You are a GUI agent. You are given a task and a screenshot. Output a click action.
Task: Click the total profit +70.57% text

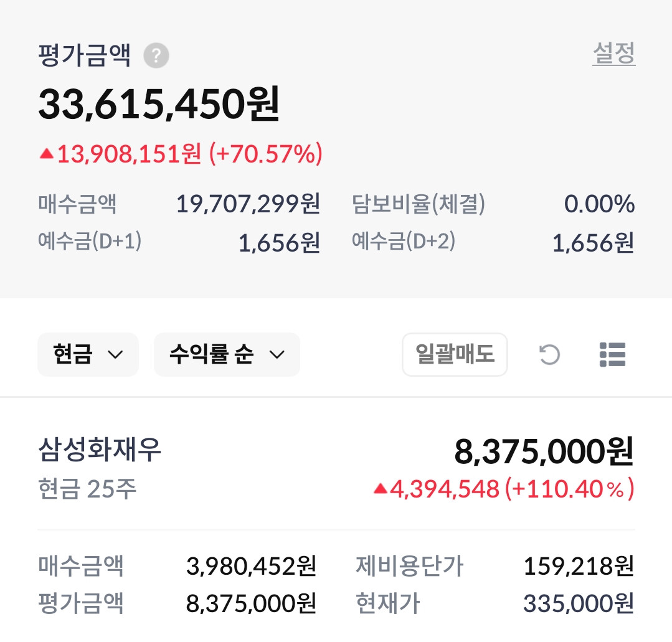[x=266, y=153]
